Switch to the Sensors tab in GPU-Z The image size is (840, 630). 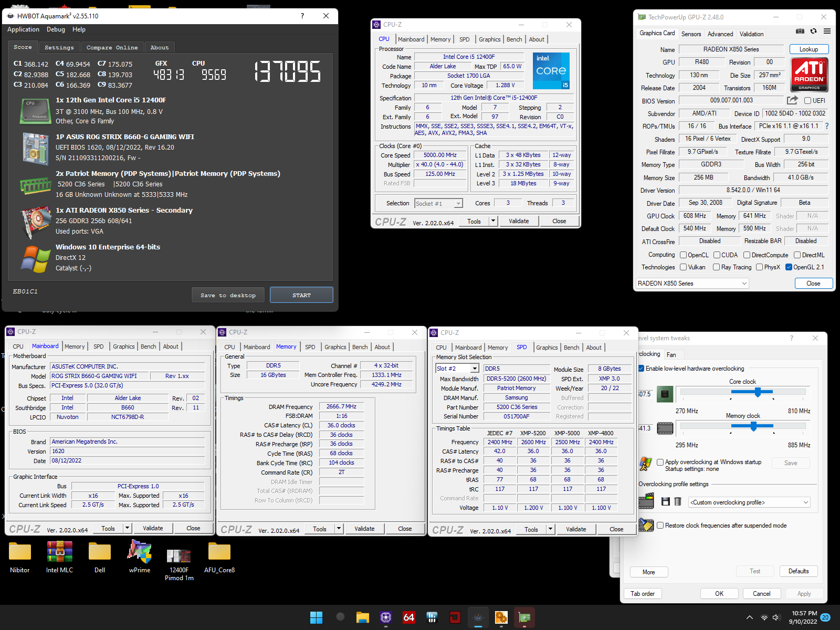coord(691,34)
